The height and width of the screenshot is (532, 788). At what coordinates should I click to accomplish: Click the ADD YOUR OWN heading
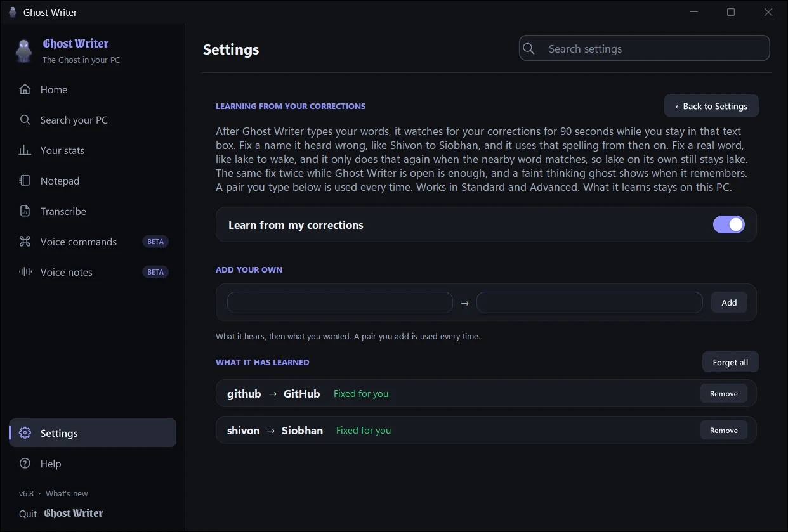(249, 269)
